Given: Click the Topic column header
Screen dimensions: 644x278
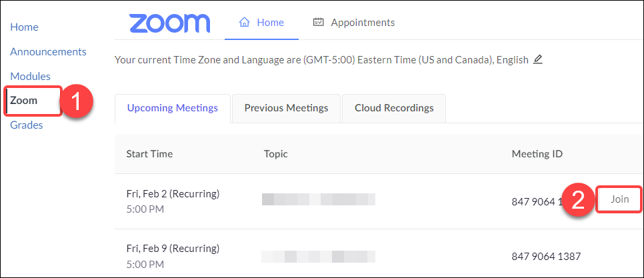Looking at the screenshot, I should (275, 154).
